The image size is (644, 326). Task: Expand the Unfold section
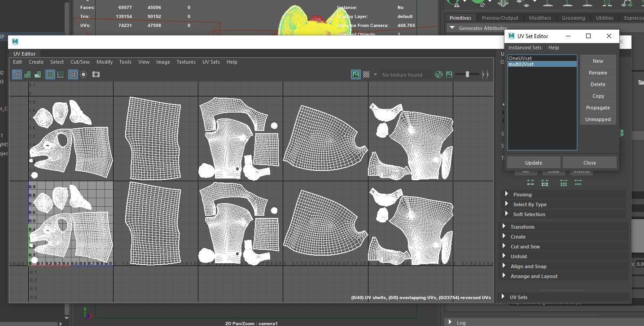tap(563, 256)
